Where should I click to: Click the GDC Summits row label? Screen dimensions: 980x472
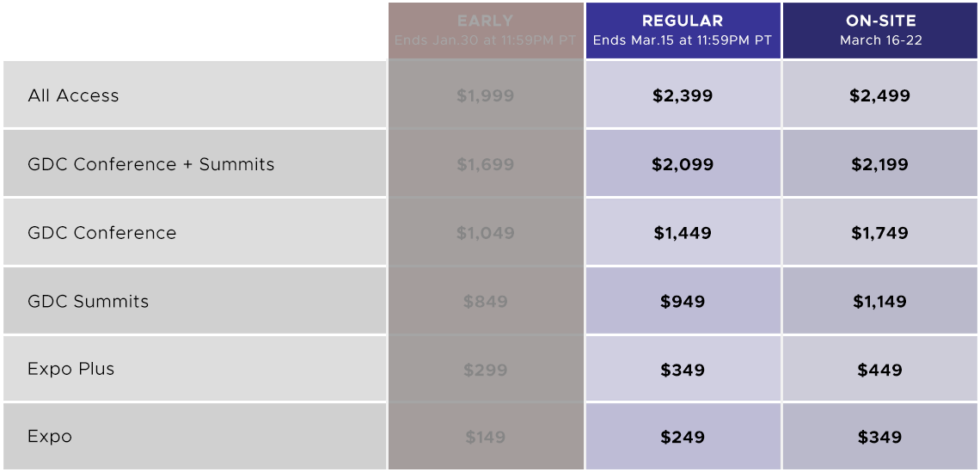point(89,301)
